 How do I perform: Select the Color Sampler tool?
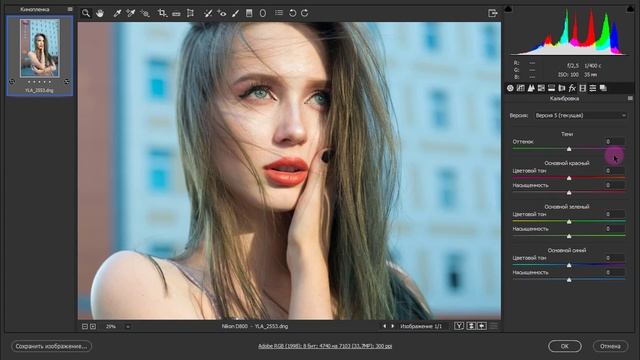131,13
